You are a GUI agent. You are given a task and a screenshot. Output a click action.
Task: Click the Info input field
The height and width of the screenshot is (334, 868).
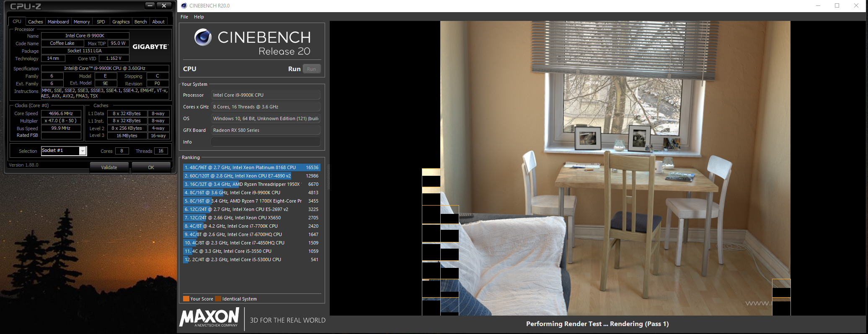(x=266, y=142)
